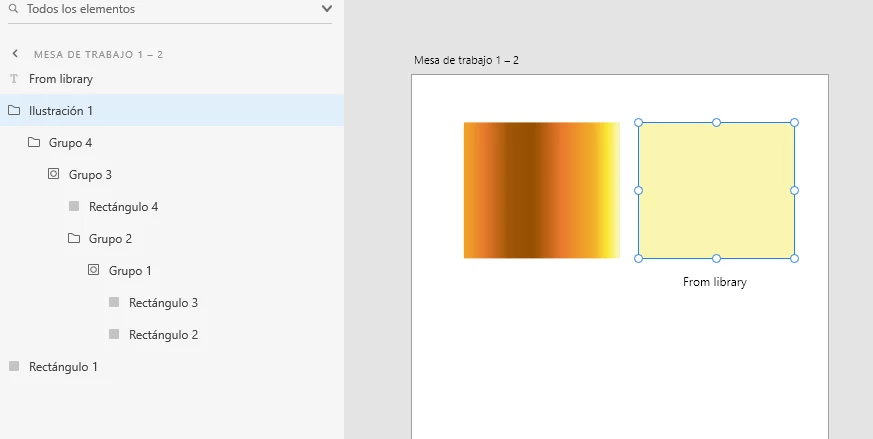Screen dimensions: 873x439
Task: Click the rectangle icon of Rectángulo 4
Action: pyautogui.click(x=74, y=206)
